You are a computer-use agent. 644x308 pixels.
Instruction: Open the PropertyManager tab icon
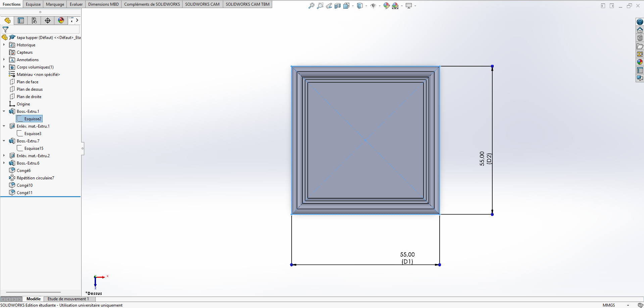pyautogui.click(x=21, y=20)
